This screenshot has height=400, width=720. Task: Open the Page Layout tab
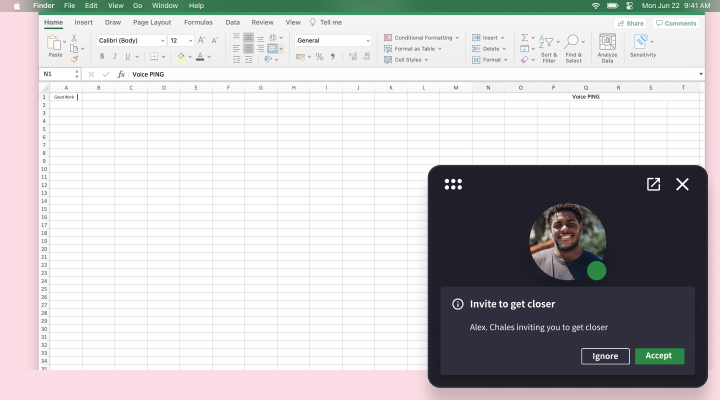[152, 22]
